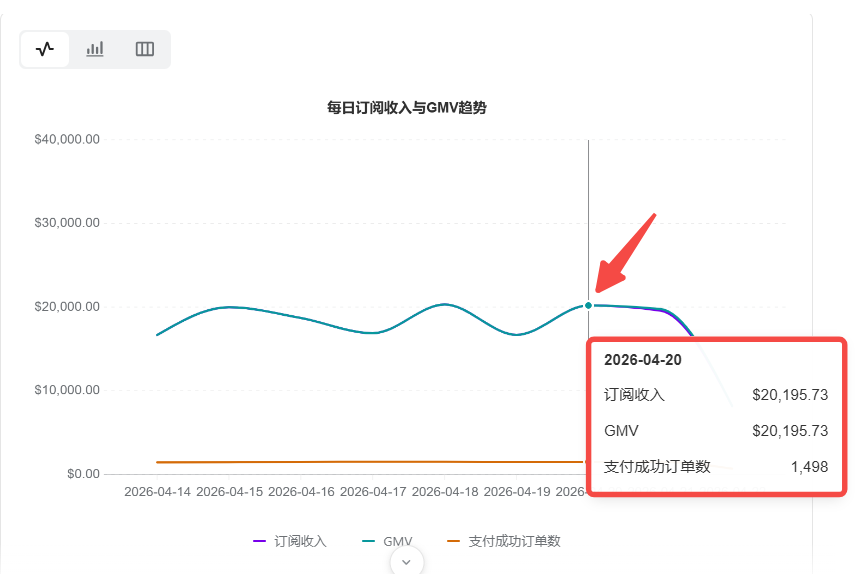Click the 订阅收入 row in the tooltip

(716, 395)
